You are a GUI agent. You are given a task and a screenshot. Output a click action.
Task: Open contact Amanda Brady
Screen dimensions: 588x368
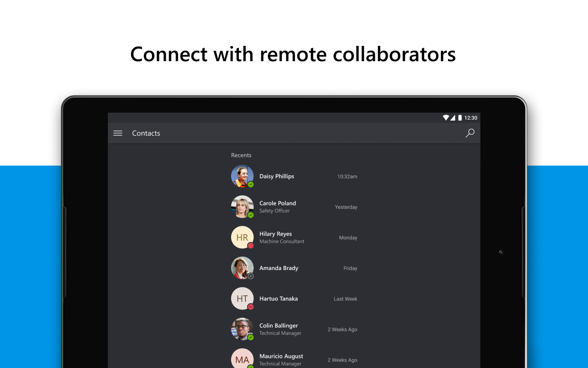(x=294, y=268)
